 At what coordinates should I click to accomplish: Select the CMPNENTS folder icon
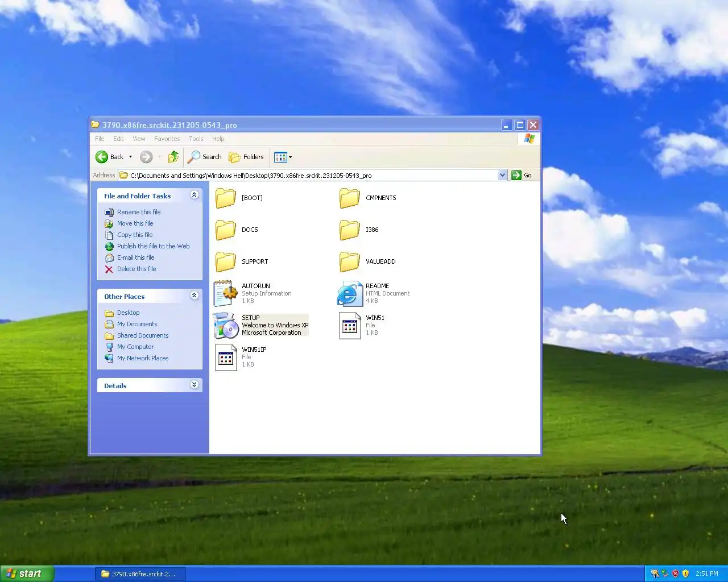click(x=350, y=198)
